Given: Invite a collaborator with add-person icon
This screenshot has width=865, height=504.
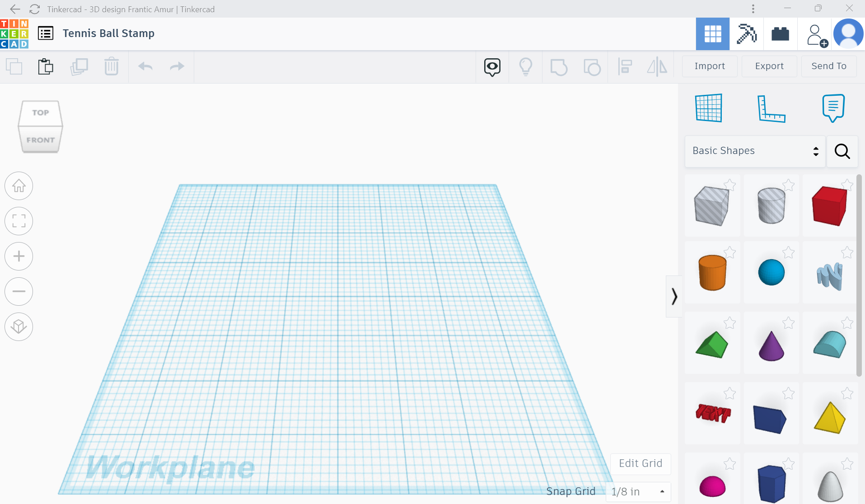Looking at the screenshot, I should [x=817, y=35].
